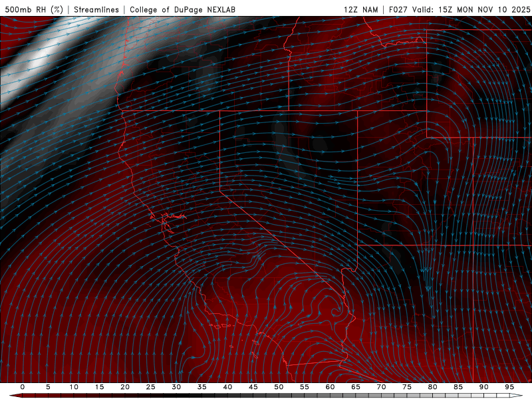
Task: Select the "50" percent scale label
Action: click(279, 387)
